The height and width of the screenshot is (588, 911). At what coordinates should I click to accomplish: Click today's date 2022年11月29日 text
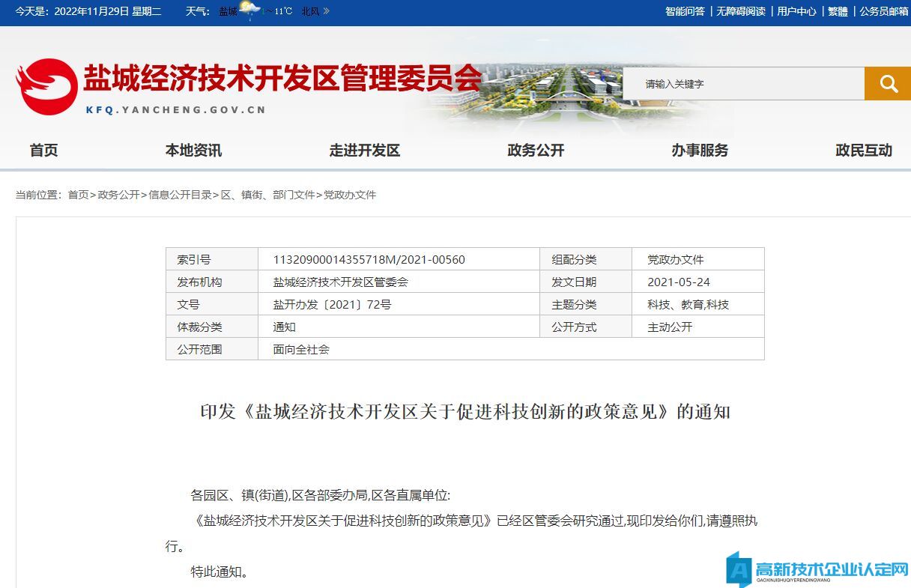click(92, 11)
